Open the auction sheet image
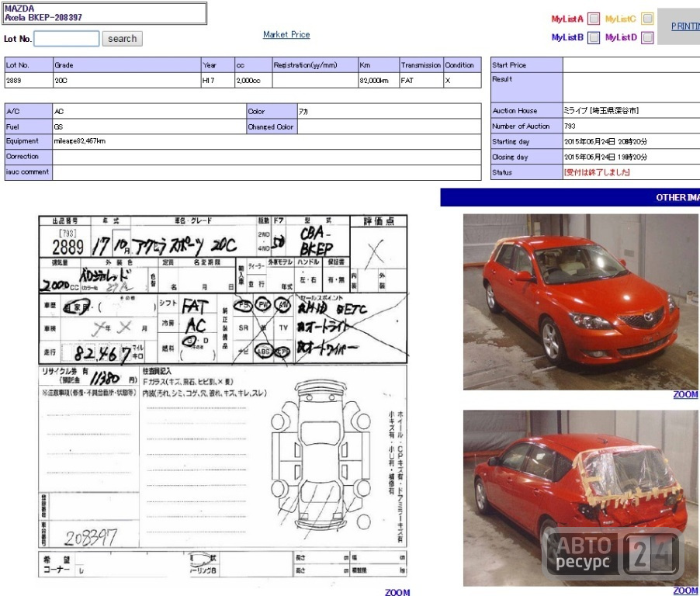 click(x=223, y=396)
